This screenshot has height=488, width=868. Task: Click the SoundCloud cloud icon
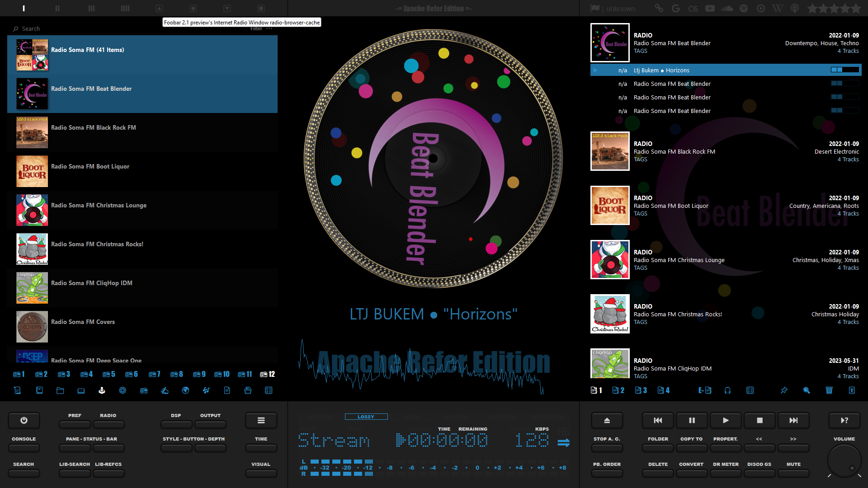click(727, 9)
